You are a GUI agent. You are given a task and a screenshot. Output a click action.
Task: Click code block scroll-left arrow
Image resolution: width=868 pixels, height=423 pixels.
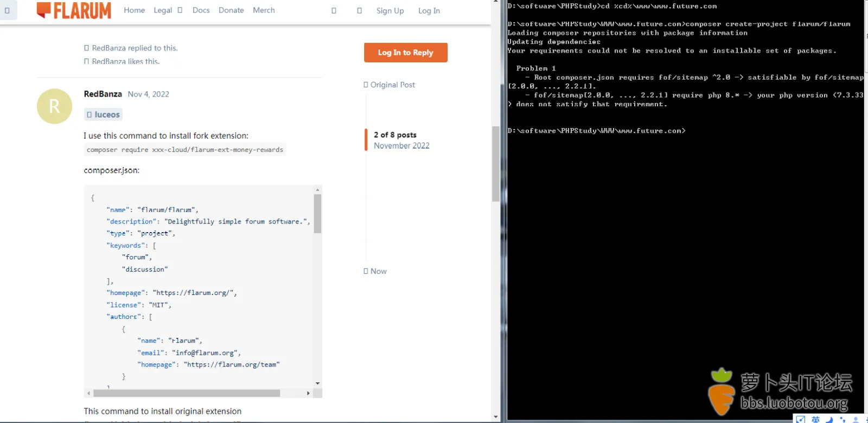(88, 393)
